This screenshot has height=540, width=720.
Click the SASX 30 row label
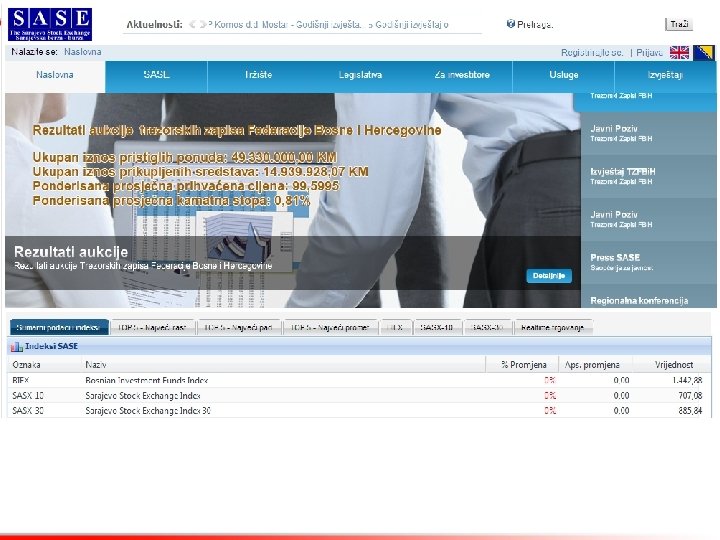(28, 411)
